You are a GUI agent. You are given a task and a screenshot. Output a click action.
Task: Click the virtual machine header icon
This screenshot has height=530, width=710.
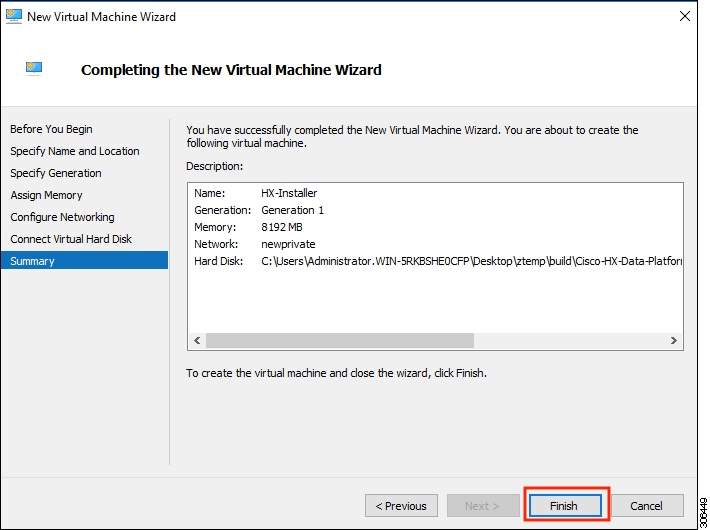pyautogui.click(x=34, y=69)
